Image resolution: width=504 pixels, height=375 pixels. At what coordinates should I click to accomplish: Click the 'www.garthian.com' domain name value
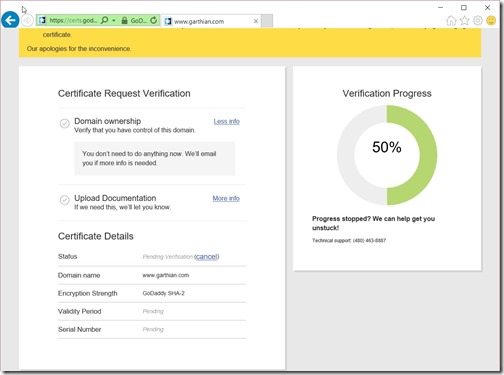[166, 275]
